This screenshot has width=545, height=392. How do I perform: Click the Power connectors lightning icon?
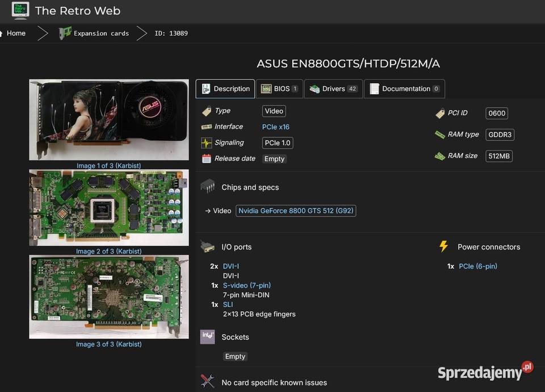pyautogui.click(x=444, y=246)
